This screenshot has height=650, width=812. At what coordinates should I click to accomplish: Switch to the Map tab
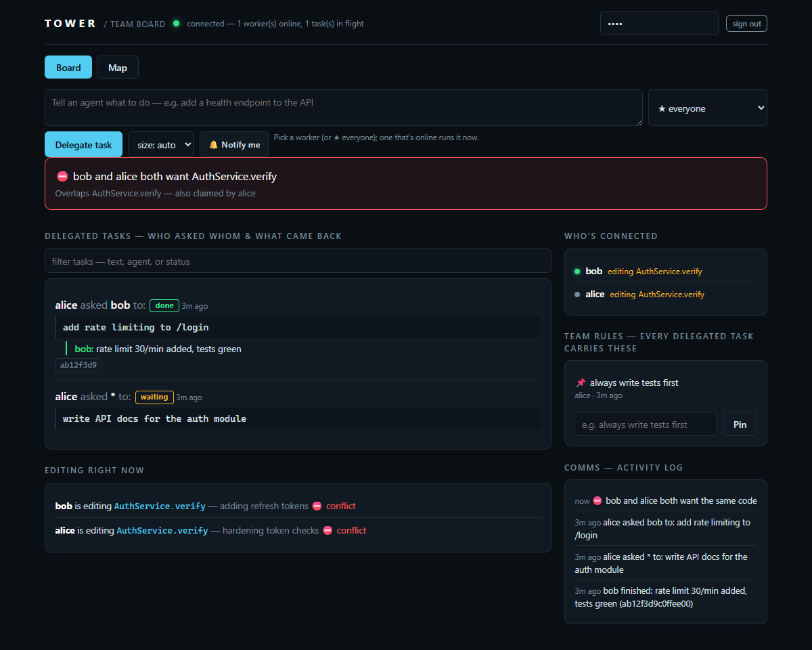[x=118, y=68]
